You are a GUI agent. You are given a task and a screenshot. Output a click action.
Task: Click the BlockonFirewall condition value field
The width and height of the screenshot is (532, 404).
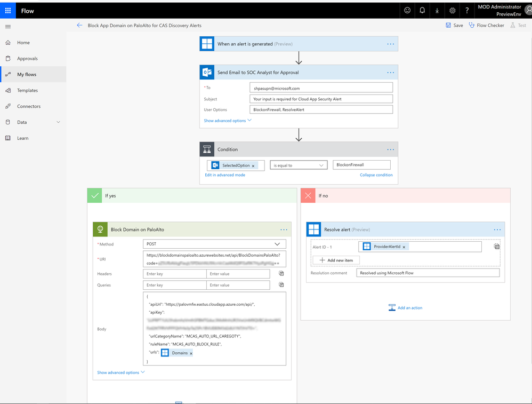pos(361,165)
